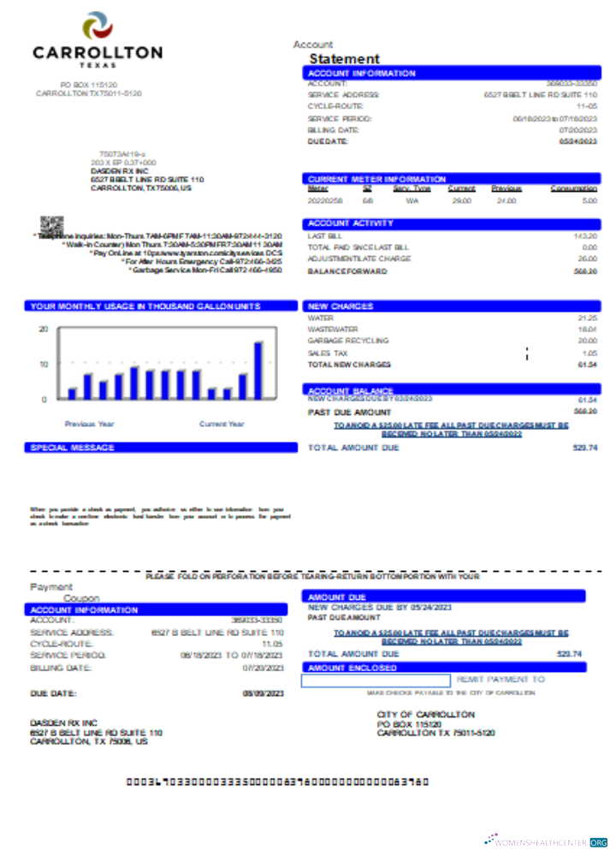The width and height of the screenshot is (616, 856).
Task: Select 'TOTAL PAID SINCE LAST BILL' label
Action: pyautogui.click(x=358, y=247)
